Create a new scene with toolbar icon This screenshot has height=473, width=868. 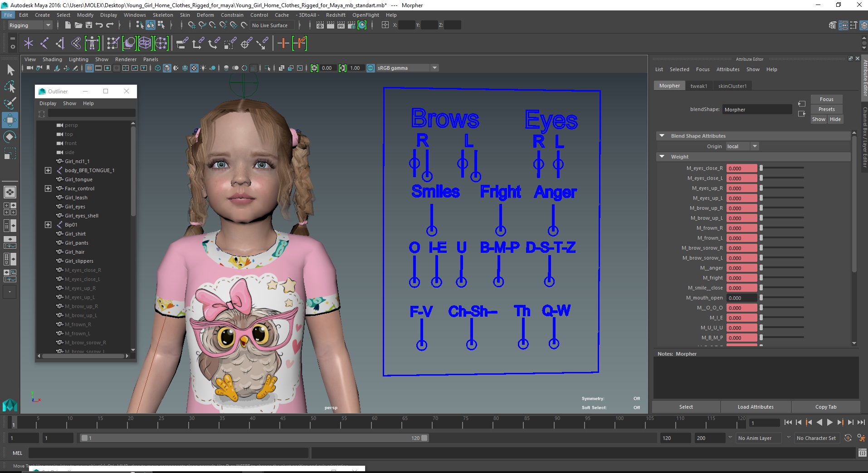(68, 25)
